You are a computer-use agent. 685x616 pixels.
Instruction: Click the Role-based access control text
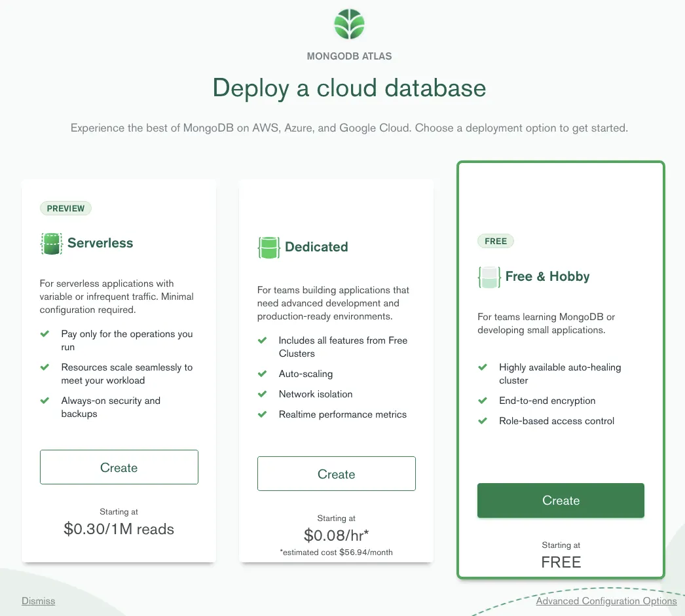pyautogui.click(x=557, y=421)
